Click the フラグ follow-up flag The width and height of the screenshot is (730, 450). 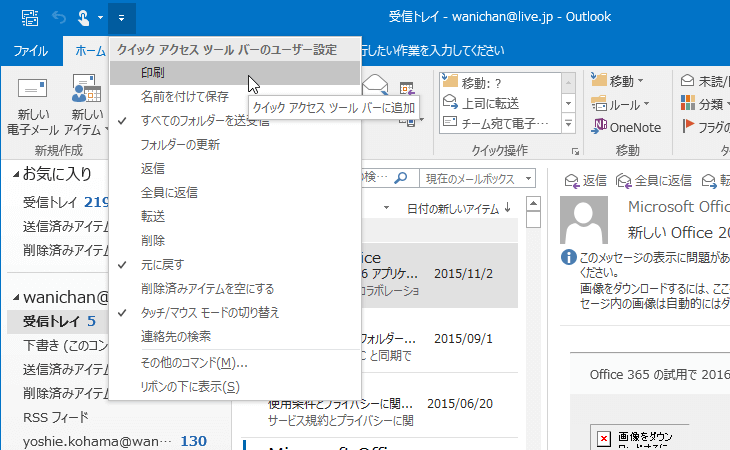pyautogui.click(x=706, y=127)
